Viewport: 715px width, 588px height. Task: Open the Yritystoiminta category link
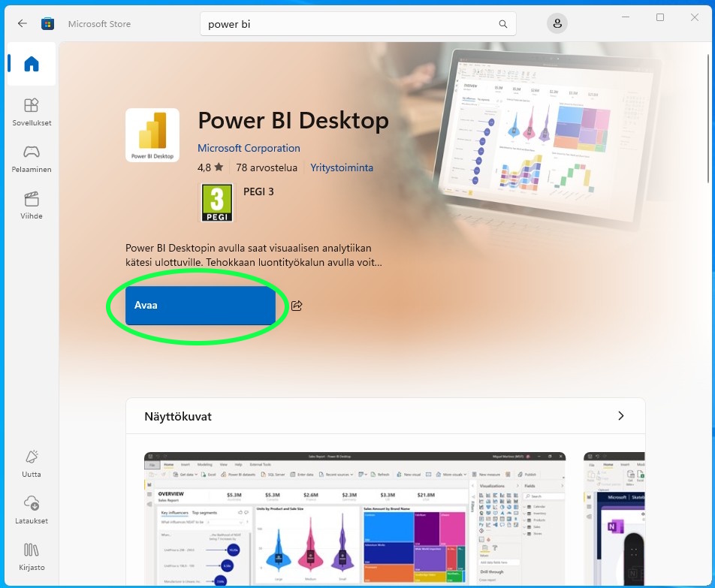342,168
